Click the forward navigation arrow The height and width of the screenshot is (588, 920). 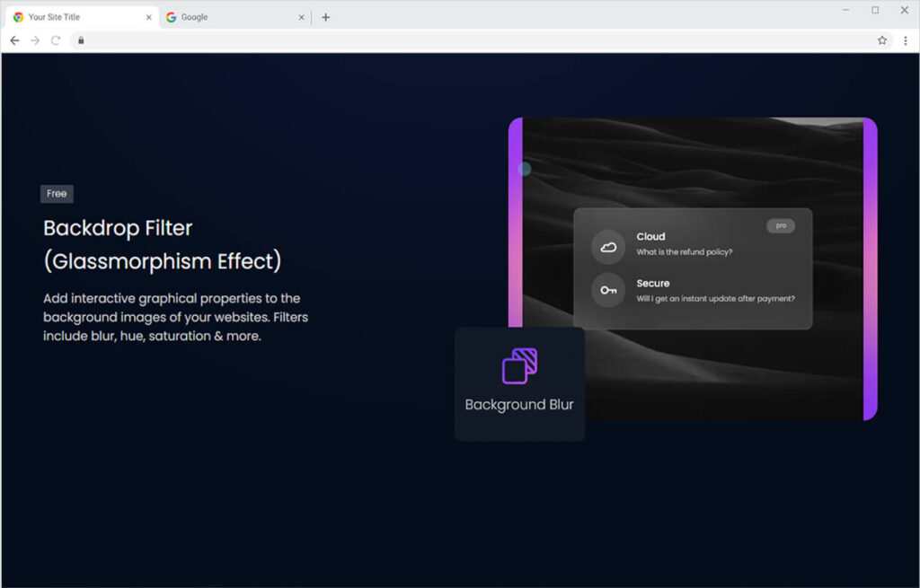[35, 40]
